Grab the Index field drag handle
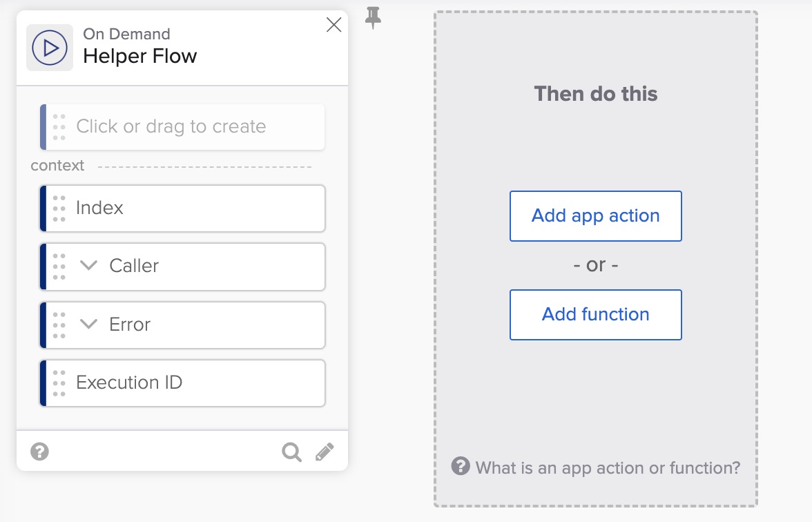 click(x=59, y=209)
